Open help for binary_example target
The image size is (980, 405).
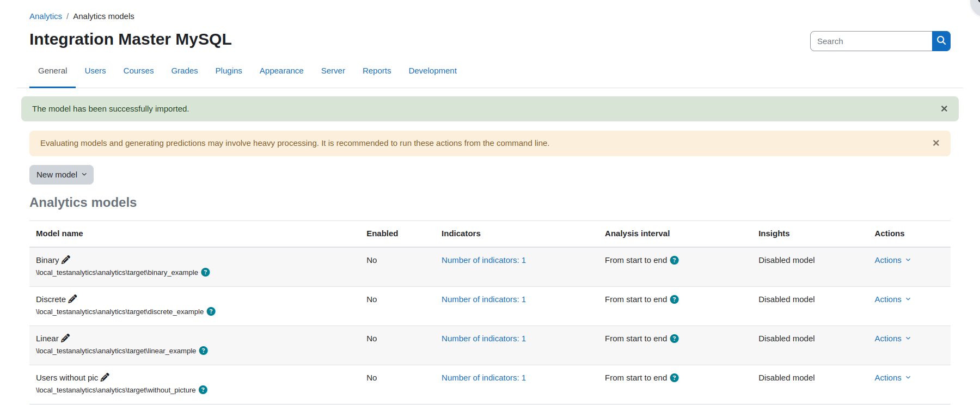click(x=205, y=272)
